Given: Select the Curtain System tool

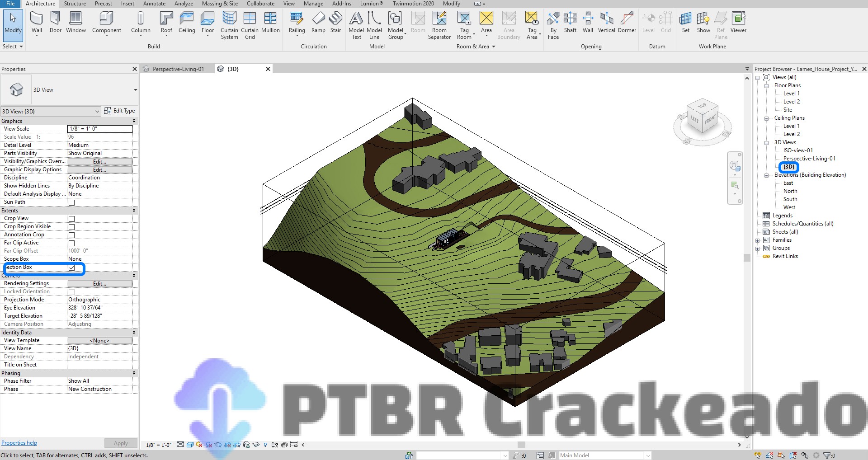Looking at the screenshot, I should [x=229, y=25].
